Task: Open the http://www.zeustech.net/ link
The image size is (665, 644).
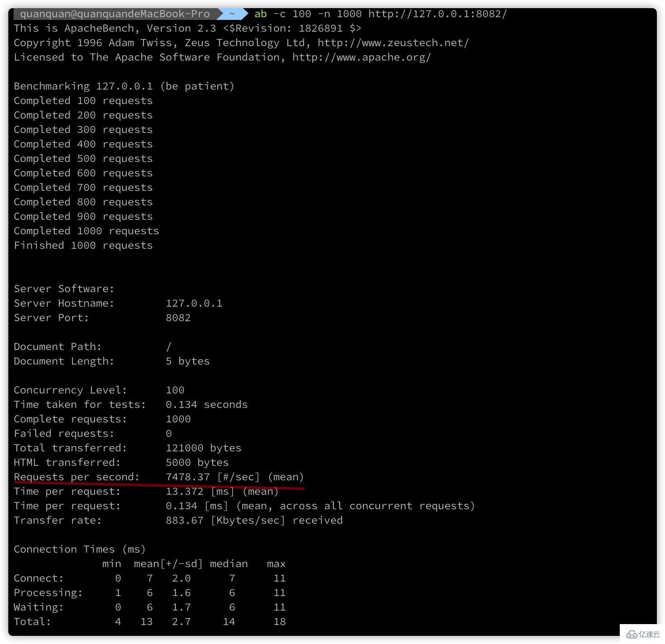Action: click(x=393, y=43)
